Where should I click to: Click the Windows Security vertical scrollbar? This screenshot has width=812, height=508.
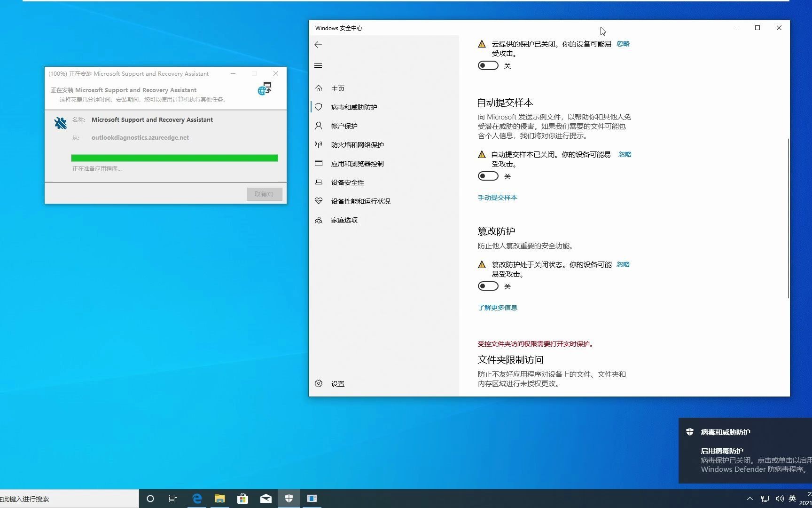pyautogui.click(x=788, y=218)
